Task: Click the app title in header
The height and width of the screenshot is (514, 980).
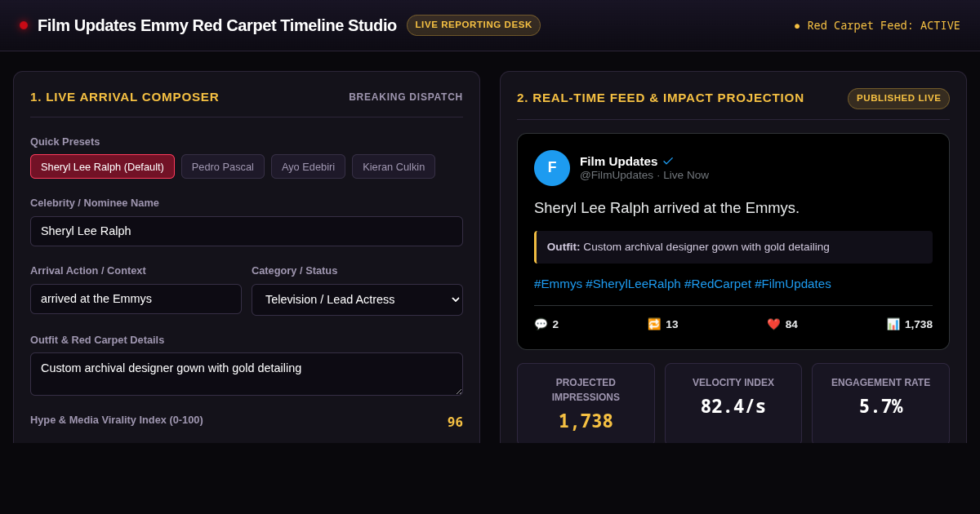Action: [217, 25]
